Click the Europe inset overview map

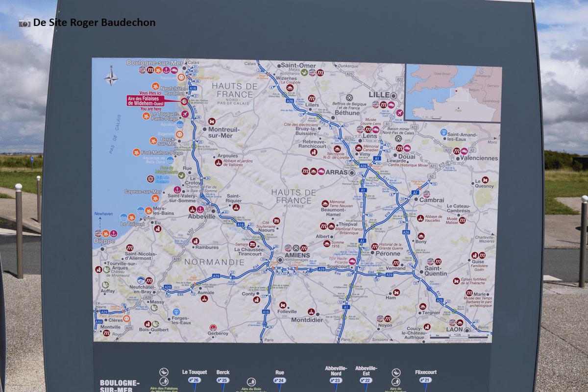453,93
